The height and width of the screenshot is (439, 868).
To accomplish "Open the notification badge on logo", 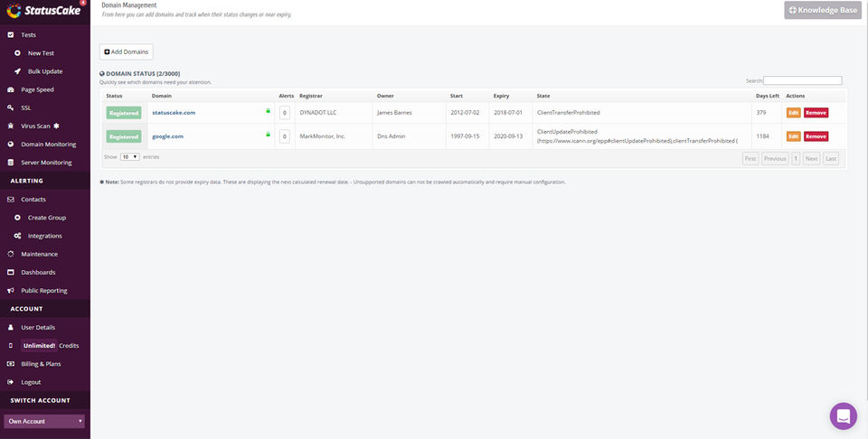I will [x=83, y=3].
